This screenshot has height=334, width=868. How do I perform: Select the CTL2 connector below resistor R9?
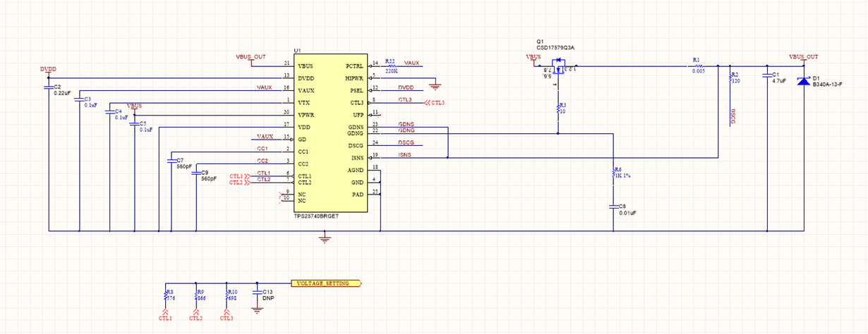[x=196, y=314]
